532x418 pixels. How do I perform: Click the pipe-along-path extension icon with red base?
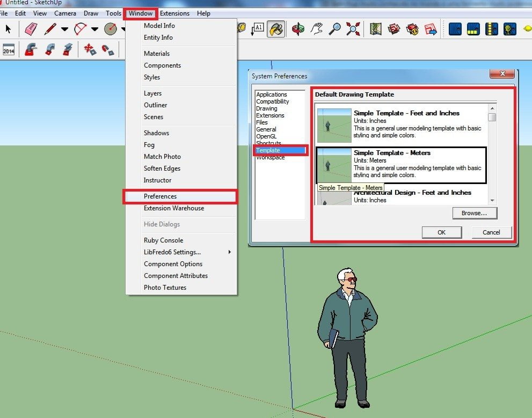tap(31, 50)
